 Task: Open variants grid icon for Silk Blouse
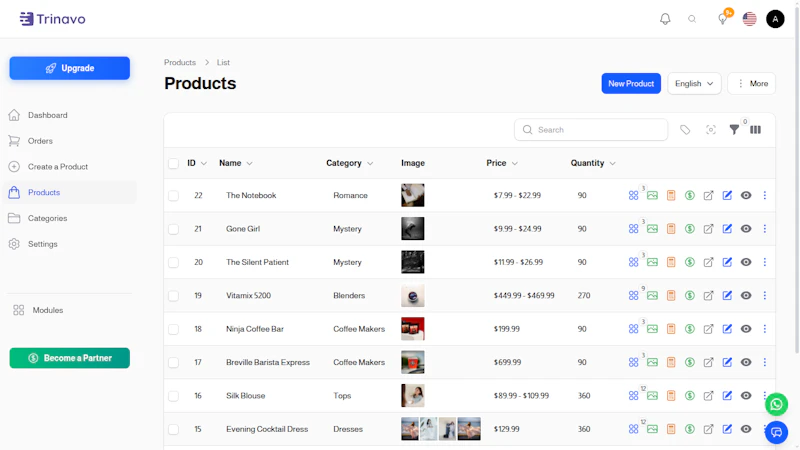click(x=633, y=395)
